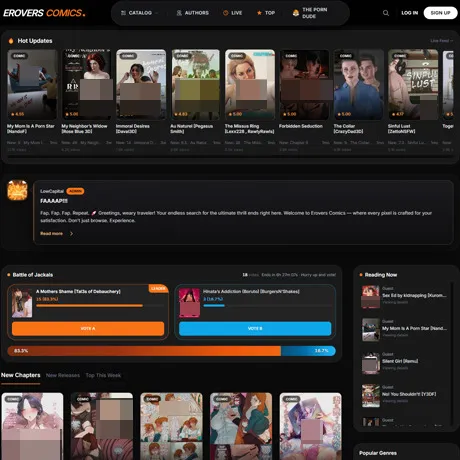The width and height of the screenshot is (460, 460).
Task: Open The Collar comic thumbnail
Action: pos(358,85)
